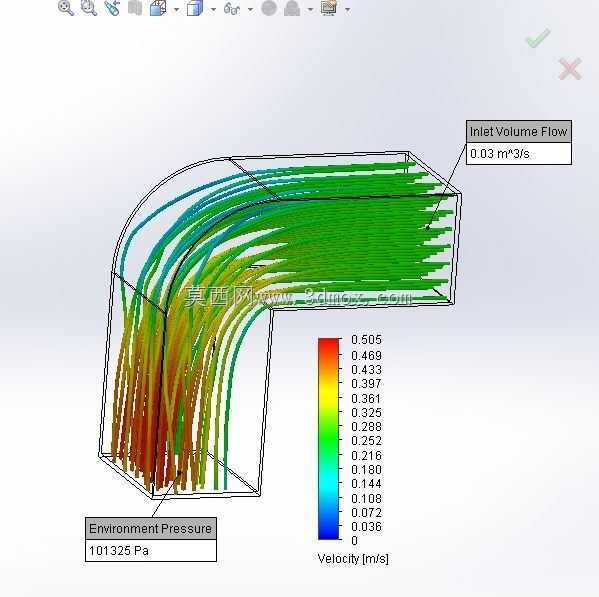599x597 pixels.
Task: Cancel with the red X
Action: (x=570, y=69)
